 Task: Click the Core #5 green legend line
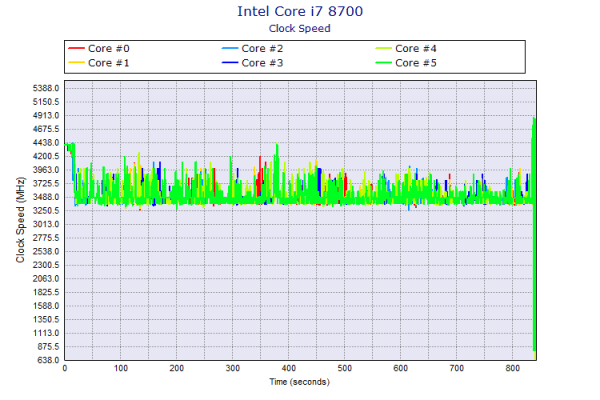(x=383, y=62)
